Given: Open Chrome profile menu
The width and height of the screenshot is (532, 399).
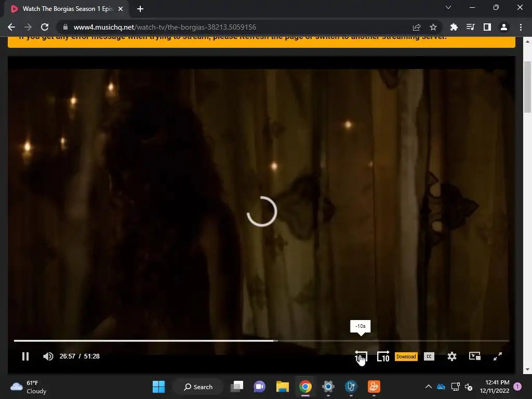Looking at the screenshot, I should pos(504,27).
